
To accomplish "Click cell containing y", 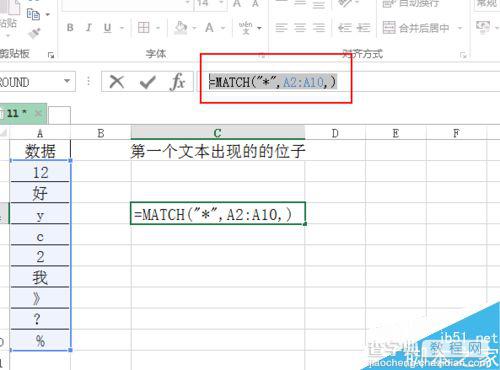I will click(x=40, y=214).
